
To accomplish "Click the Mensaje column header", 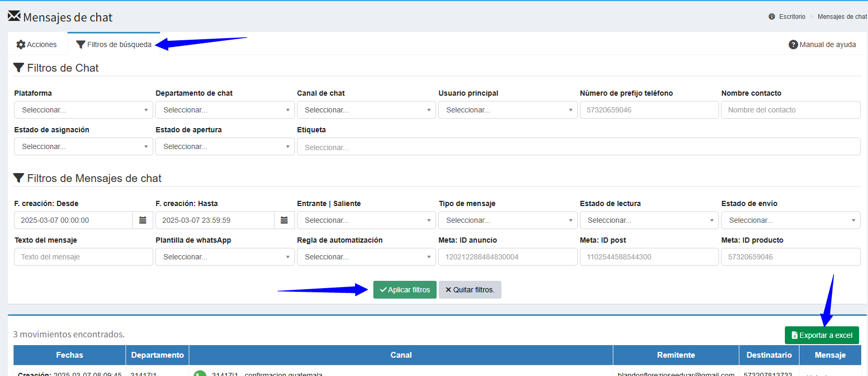I will (830, 355).
